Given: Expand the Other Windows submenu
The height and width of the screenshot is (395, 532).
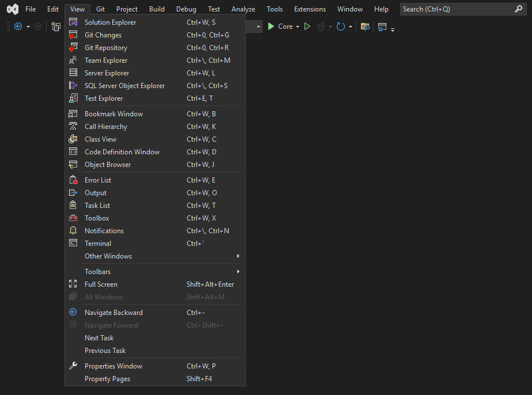Looking at the screenshot, I should (x=155, y=256).
